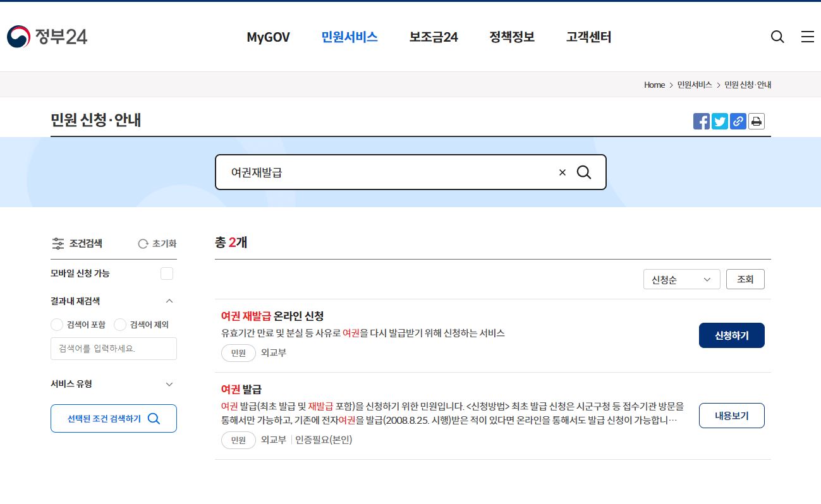Image resolution: width=821 pixels, height=504 pixels.
Task: Share the page on Twitter
Action: [x=719, y=121]
